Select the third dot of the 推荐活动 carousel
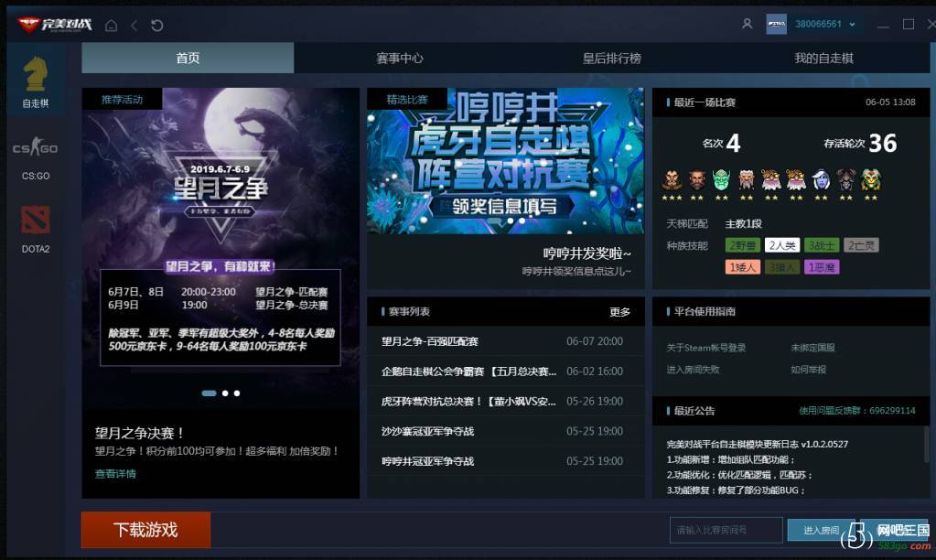936x560 pixels. pos(237,393)
